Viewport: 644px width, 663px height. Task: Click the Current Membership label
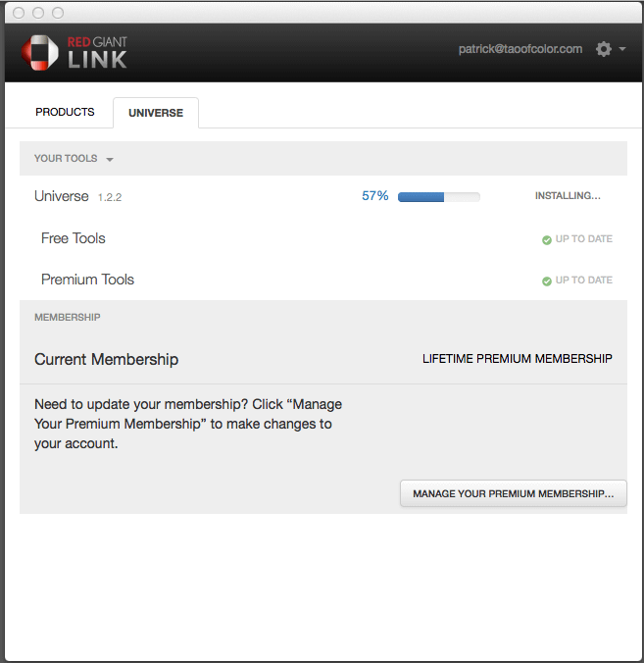[107, 359]
